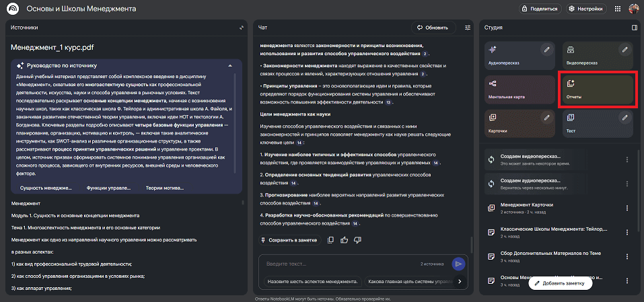
Task: Click the chat panel scrollbar
Action: [x=472, y=245]
